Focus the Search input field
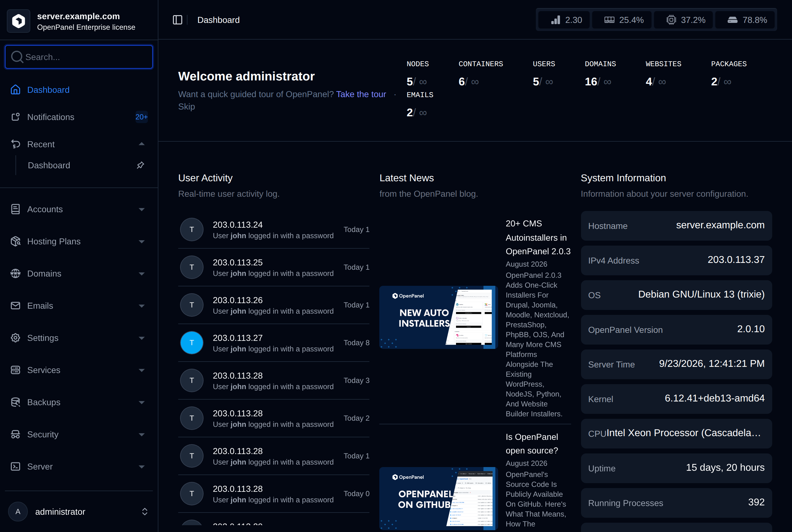The width and height of the screenshot is (792, 532). [79, 57]
